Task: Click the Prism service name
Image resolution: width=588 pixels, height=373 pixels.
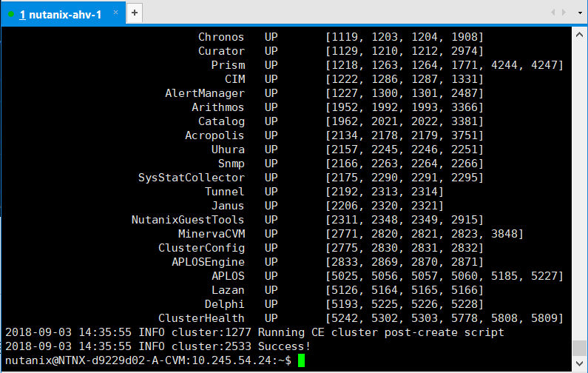Action: pyautogui.click(x=228, y=65)
